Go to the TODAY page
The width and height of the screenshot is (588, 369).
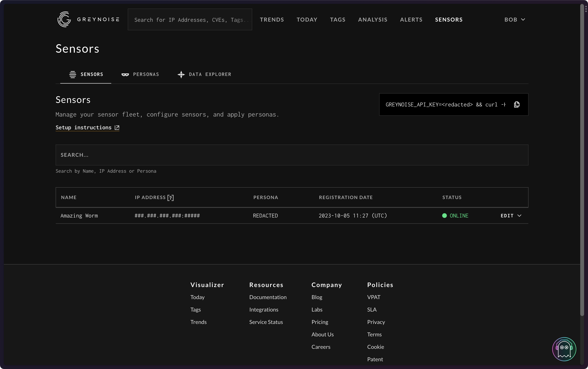tap(307, 19)
